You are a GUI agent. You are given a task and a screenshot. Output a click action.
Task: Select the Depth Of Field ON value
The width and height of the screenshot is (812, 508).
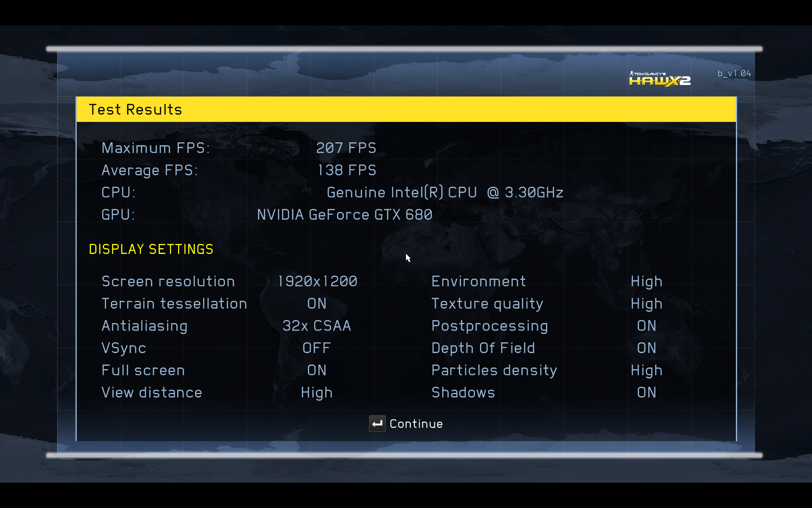click(x=647, y=348)
